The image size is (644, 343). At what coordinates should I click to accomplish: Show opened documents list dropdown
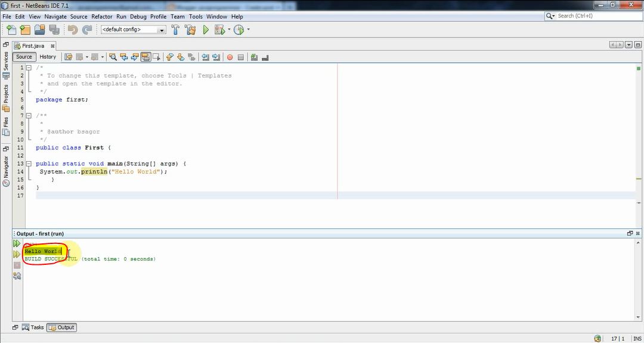(x=628, y=45)
